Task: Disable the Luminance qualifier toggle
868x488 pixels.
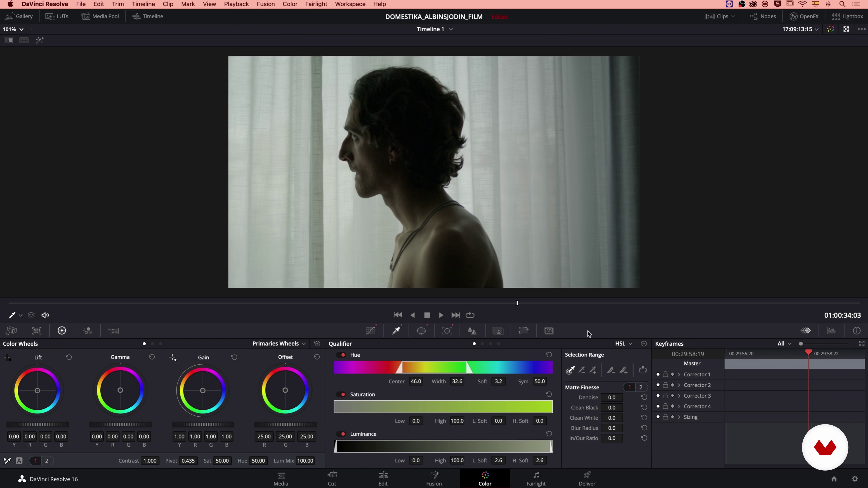Action: click(343, 434)
